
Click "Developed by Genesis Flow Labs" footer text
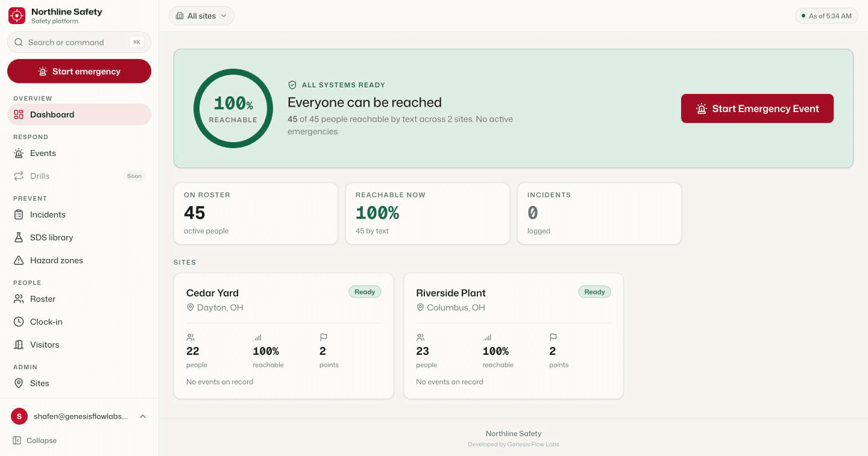(514, 445)
